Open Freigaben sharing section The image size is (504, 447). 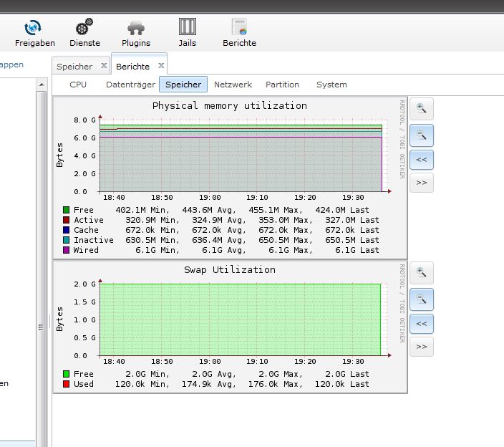point(34,34)
